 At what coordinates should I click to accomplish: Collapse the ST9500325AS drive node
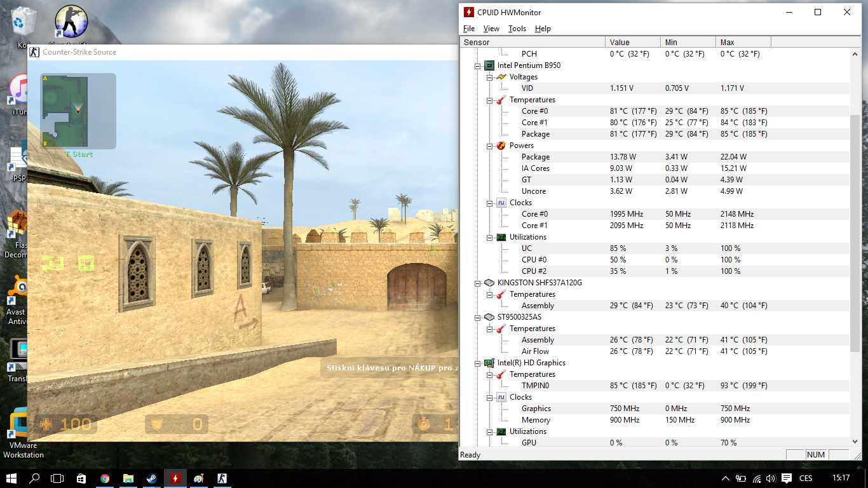(478, 317)
